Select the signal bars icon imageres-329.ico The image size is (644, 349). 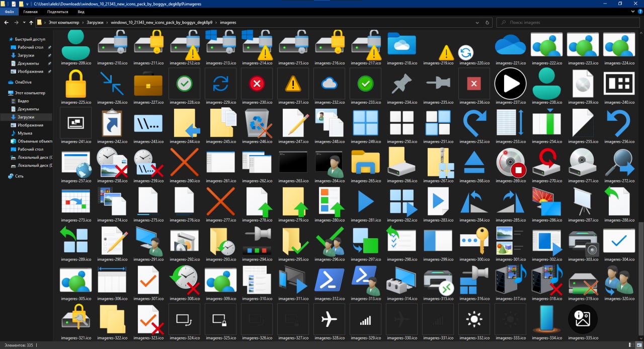click(x=366, y=320)
